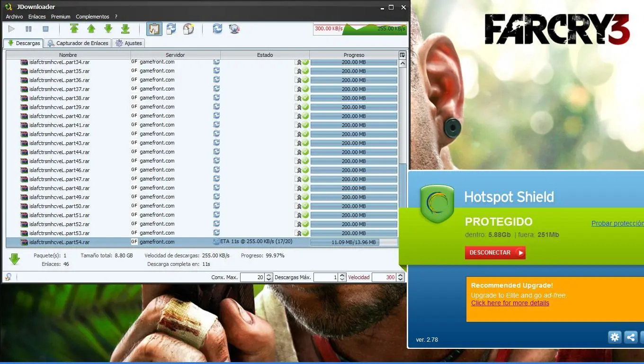Click progress bar of part54.rar
644x364 pixels.
[354, 242]
